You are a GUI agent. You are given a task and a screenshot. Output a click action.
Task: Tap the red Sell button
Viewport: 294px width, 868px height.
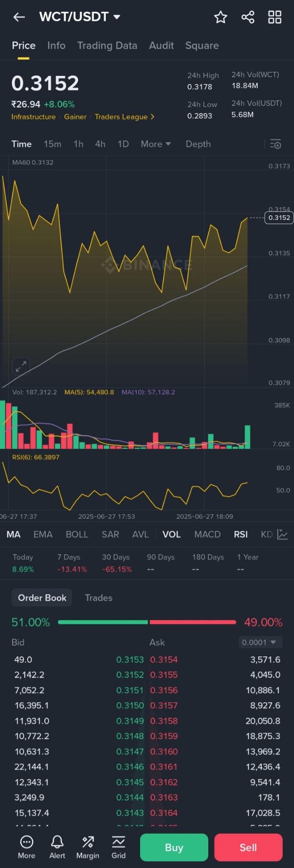pos(248,848)
